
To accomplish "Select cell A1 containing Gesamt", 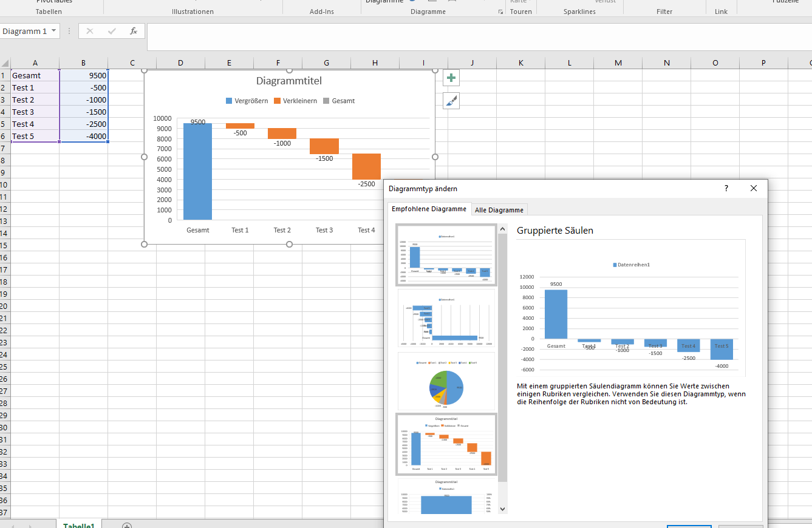I will [x=35, y=75].
